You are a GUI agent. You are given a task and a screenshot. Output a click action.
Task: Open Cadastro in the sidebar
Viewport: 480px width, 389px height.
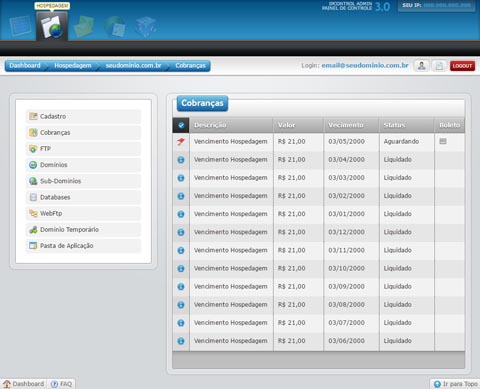click(83, 116)
